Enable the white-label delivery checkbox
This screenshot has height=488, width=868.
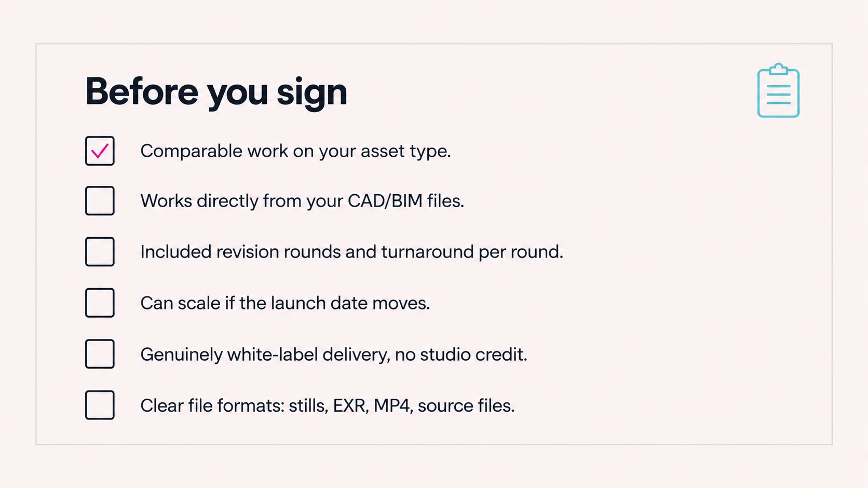click(x=100, y=354)
